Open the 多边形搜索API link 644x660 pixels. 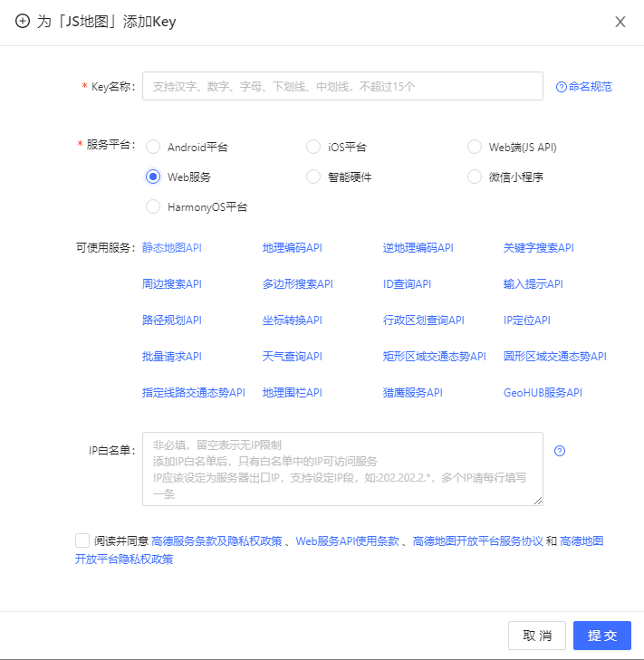coord(298,284)
